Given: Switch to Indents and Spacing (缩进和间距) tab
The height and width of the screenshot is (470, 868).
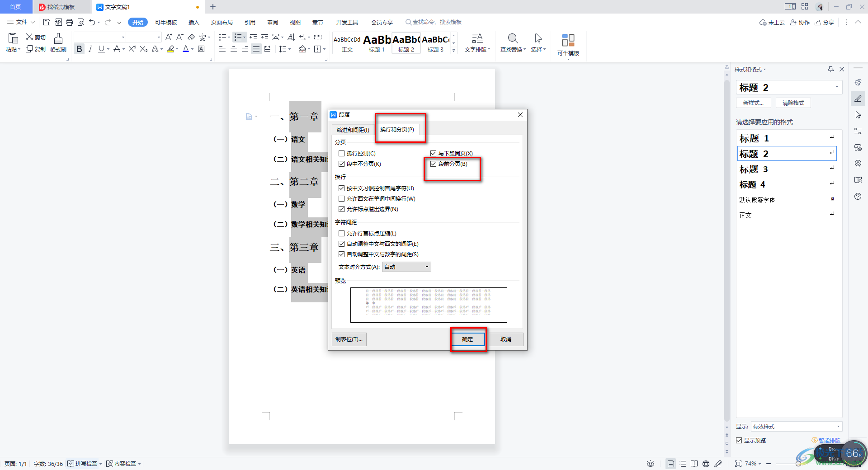Looking at the screenshot, I should coord(353,130).
